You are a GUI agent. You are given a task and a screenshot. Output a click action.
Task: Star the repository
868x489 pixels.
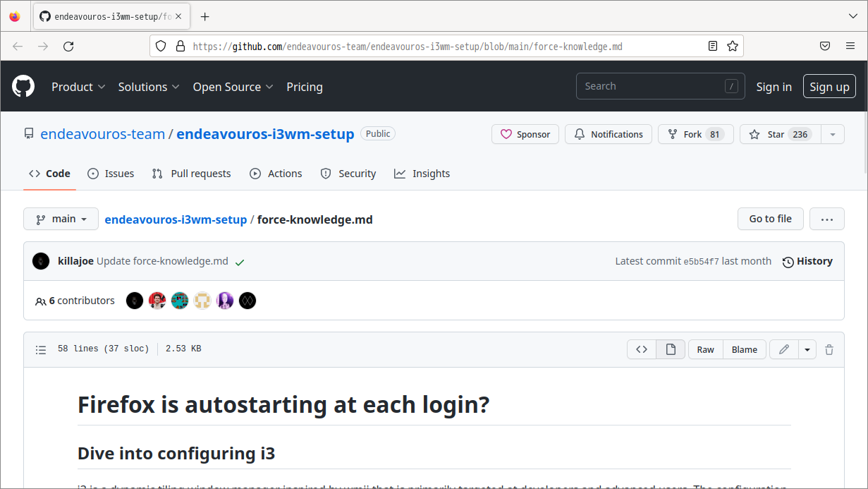point(781,134)
